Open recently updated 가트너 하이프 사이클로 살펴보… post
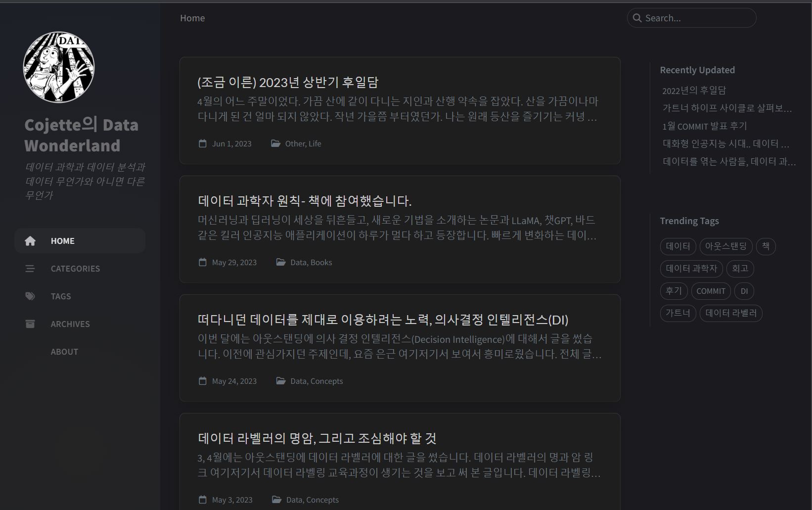The width and height of the screenshot is (812, 510). click(727, 108)
